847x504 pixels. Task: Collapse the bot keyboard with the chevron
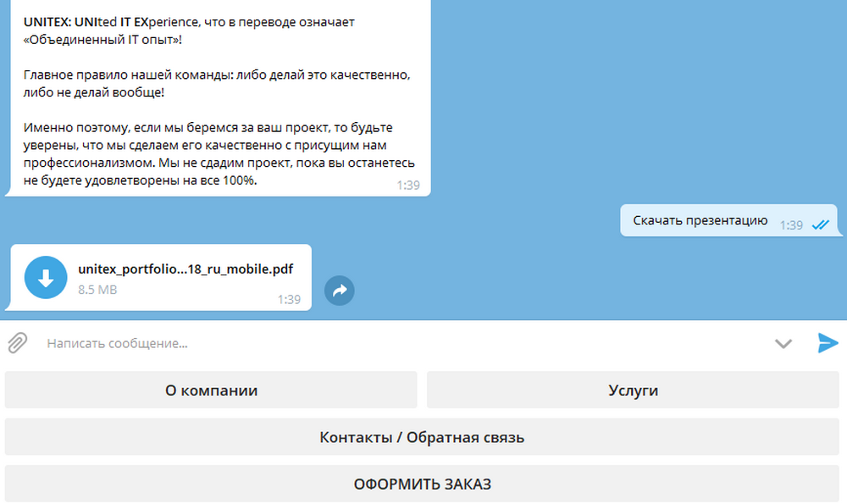coord(783,343)
